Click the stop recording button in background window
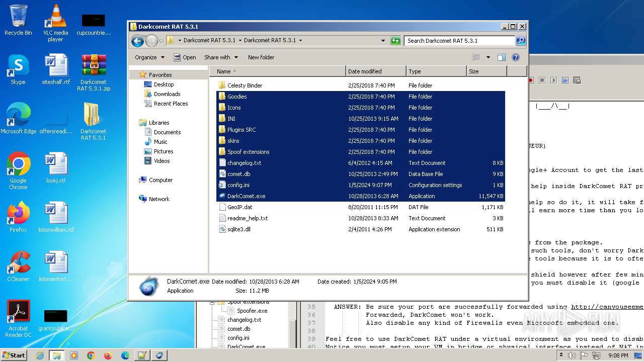The image size is (644, 362). (542, 80)
